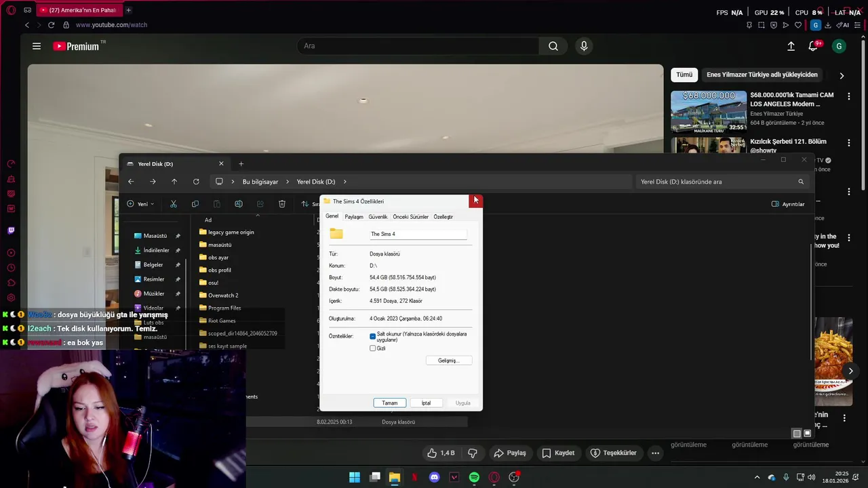
Task: Switch to the Önceki Sürümler tab
Action: [410, 217]
